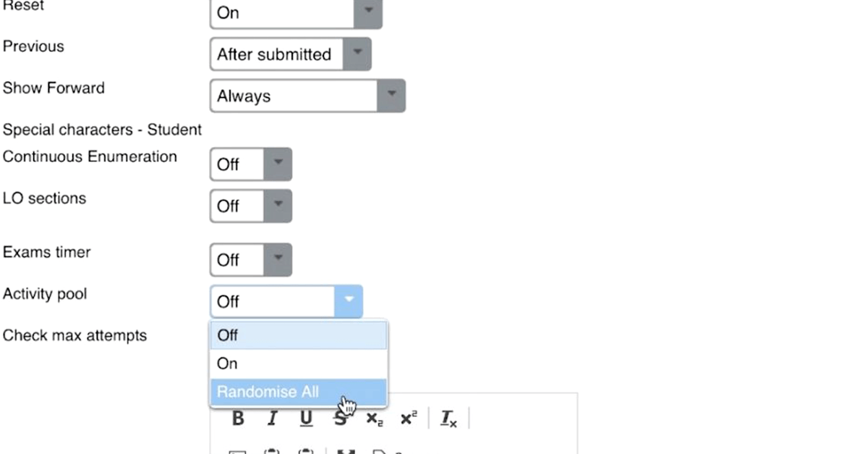The height and width of the screenshot is (454, 868).
Task: Select the Randomise All option
Action: [298, 392]
